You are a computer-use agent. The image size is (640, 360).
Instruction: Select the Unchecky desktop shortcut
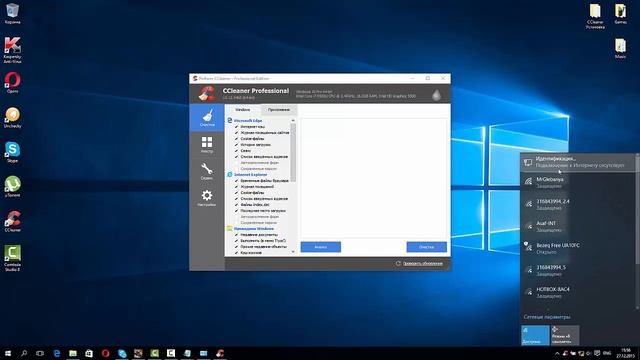(x=12, y=118)
